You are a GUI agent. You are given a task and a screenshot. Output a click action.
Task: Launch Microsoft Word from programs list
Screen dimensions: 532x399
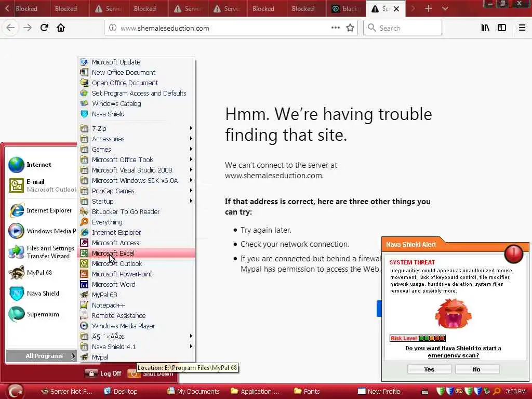[137, 284]
